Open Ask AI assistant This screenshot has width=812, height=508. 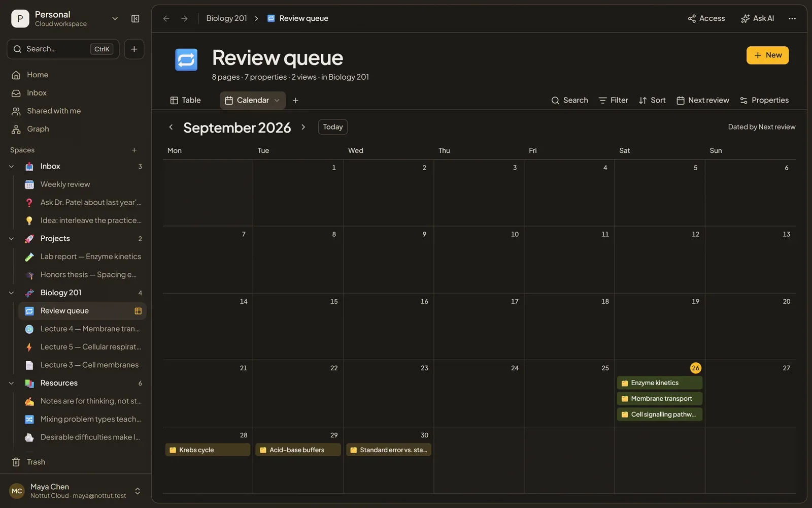[757, 18]
